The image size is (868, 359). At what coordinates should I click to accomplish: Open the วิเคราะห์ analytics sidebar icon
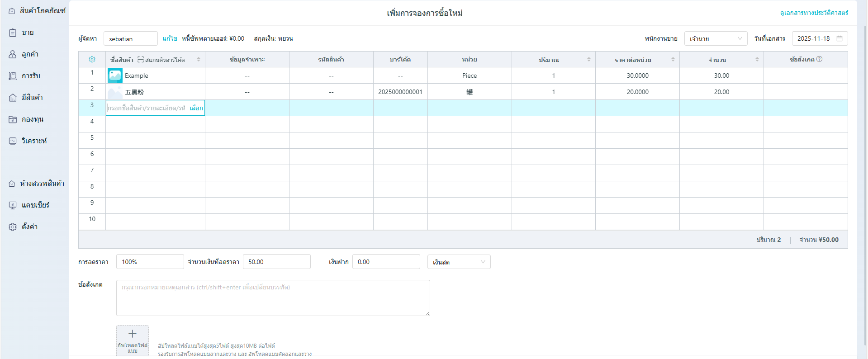point(13,141)
